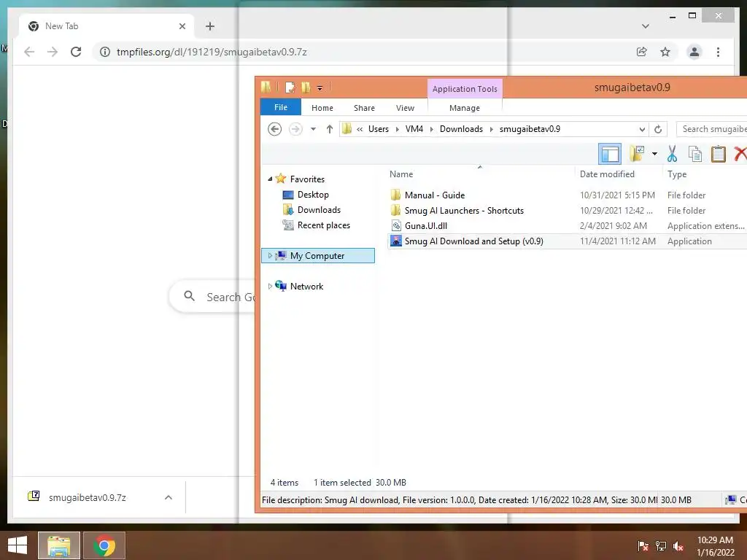Select the Guna.UI.dll file
Image resolution: width=747 pixels, height=560 pixels.
426,225
